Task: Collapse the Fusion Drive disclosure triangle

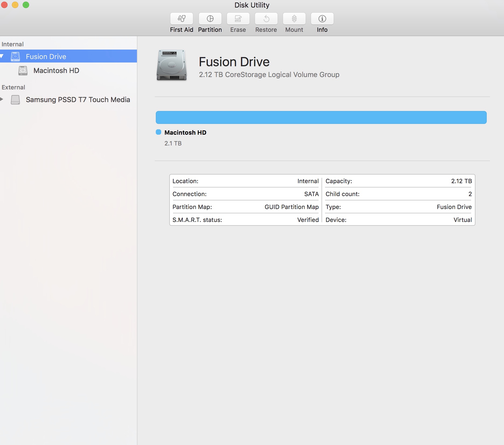Action: (2, 56)
